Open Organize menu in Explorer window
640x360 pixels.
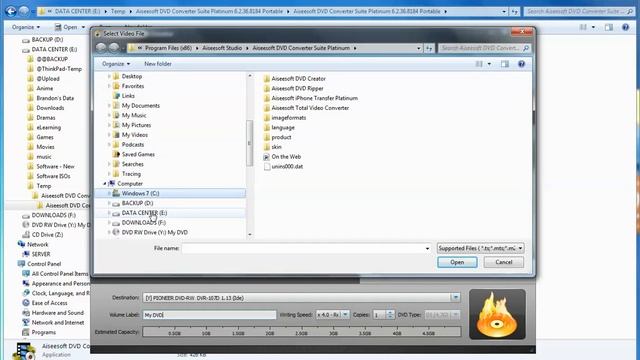26,27
